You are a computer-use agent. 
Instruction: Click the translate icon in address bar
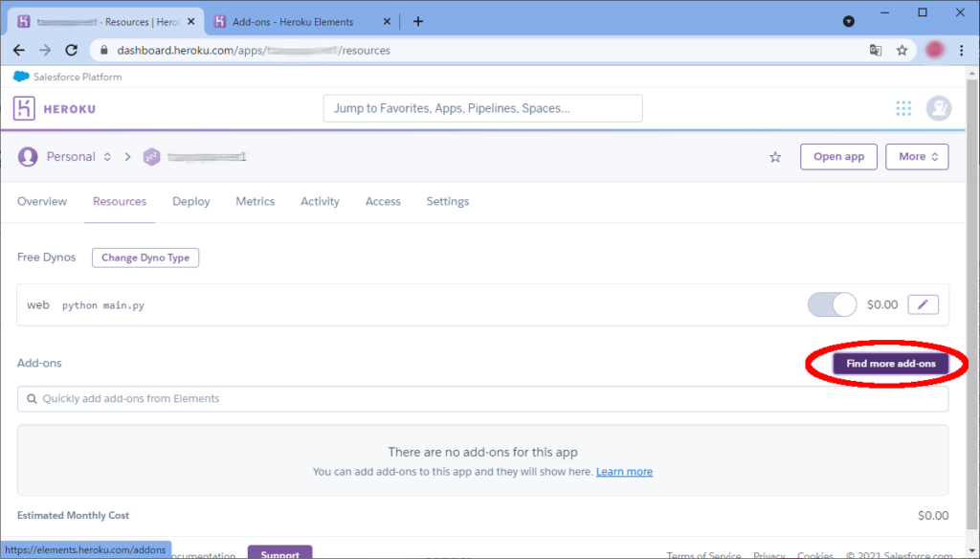point(875,50)
